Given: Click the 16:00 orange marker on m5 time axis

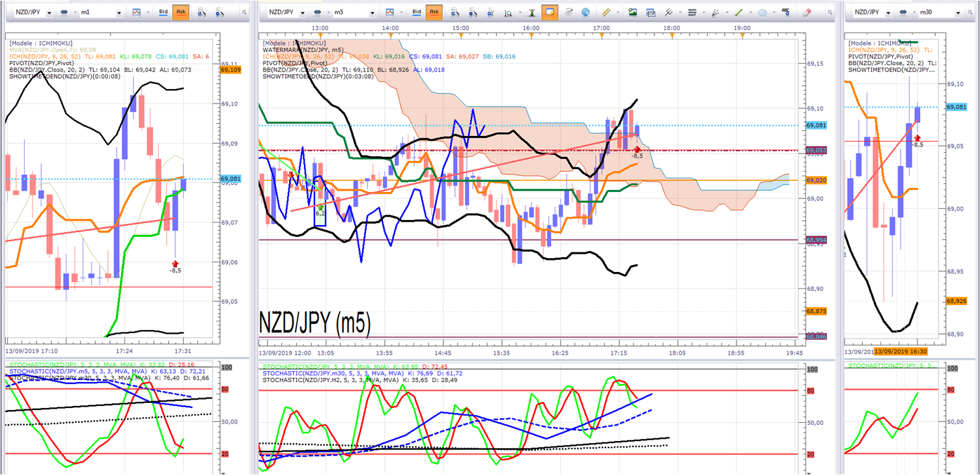Looking at the screenshot, I should pyautogui.click(x=531, y=35).
